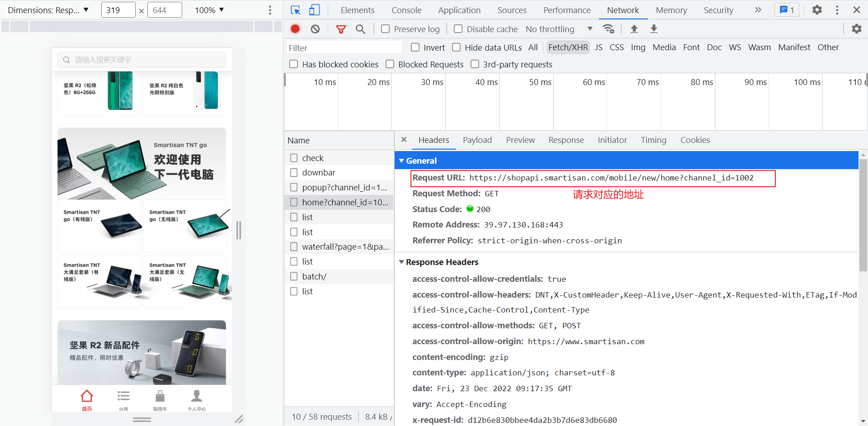Check 3rd-party requests
Viewport: 868px width, 426px height.
tap(475, 64)
